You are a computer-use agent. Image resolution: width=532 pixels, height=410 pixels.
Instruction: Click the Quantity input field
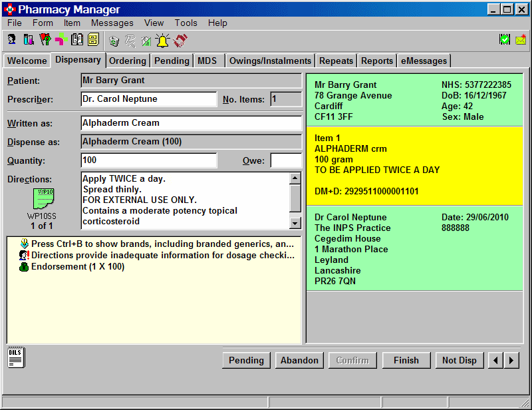[x=149, y=160]
